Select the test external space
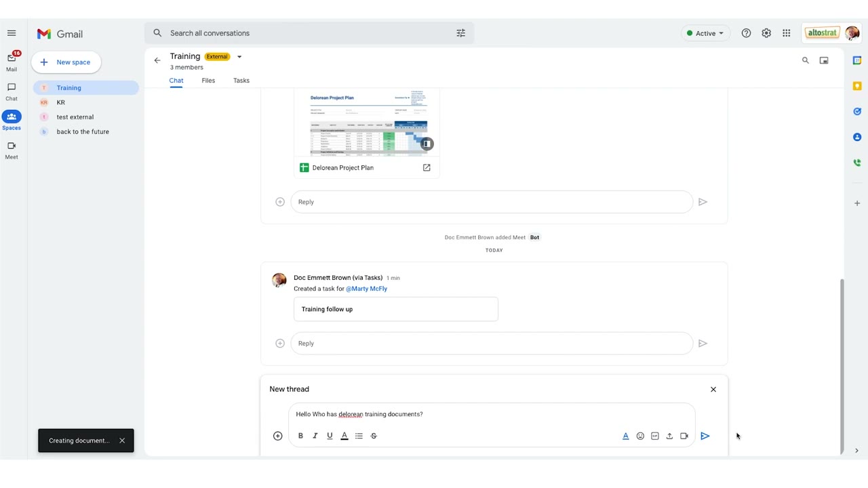Screen dimensions: 868x488 (86, 117)
